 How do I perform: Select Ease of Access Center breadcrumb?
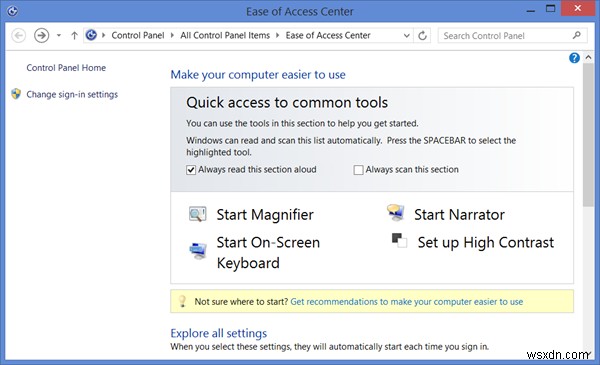click(x=328, y=35)
